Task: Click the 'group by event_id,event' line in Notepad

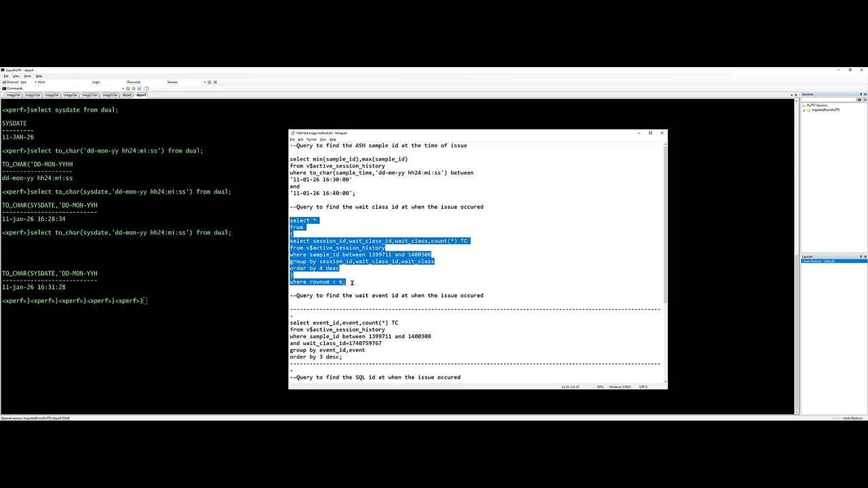Action: [328, 350]
